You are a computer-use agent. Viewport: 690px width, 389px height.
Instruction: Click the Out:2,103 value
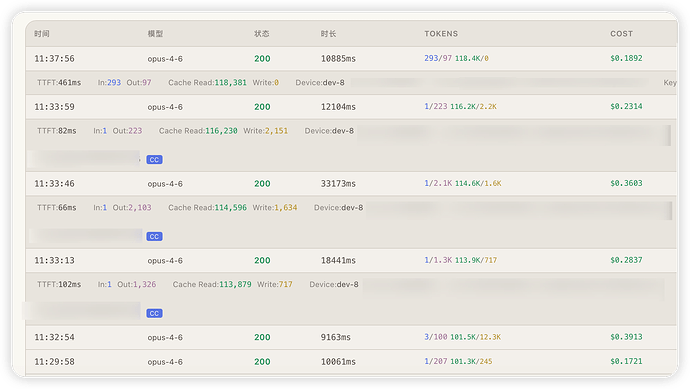click(x=132, y=208)
